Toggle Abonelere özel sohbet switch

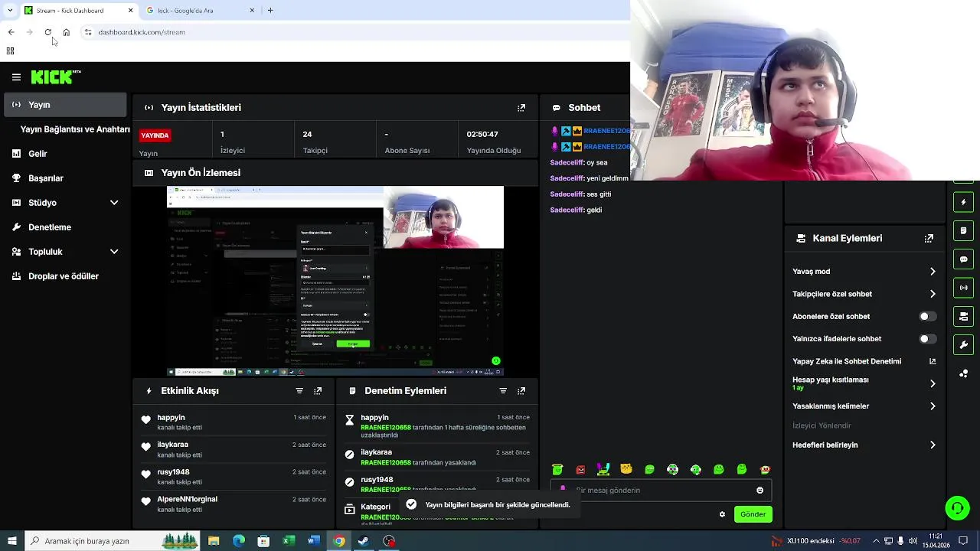pyautogui.click(x=927, y=317)
